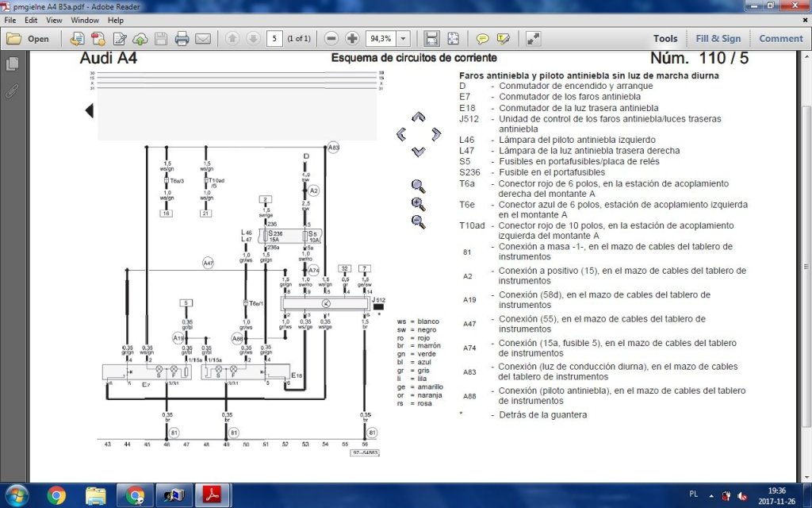Image resolution: width=812 pixels, height=508 pixels.
Task: Open the Windows Start menu
Action: tap(17, 495)
